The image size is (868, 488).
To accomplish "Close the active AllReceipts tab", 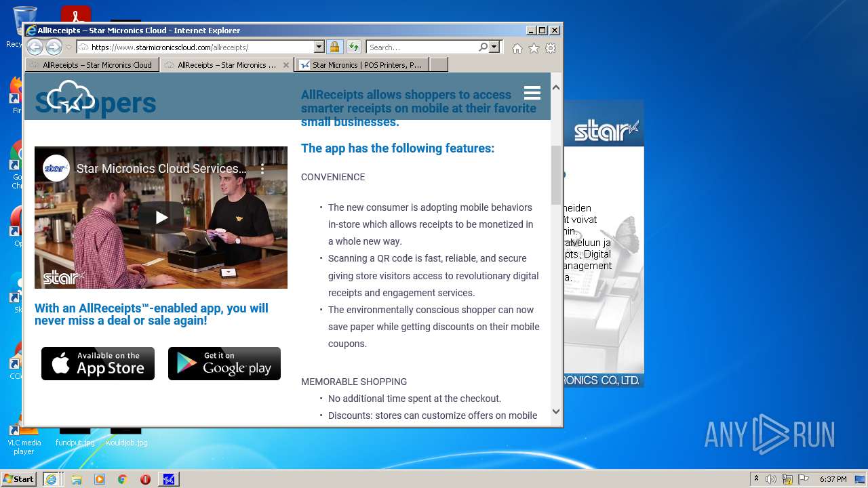I will point(286,65).
